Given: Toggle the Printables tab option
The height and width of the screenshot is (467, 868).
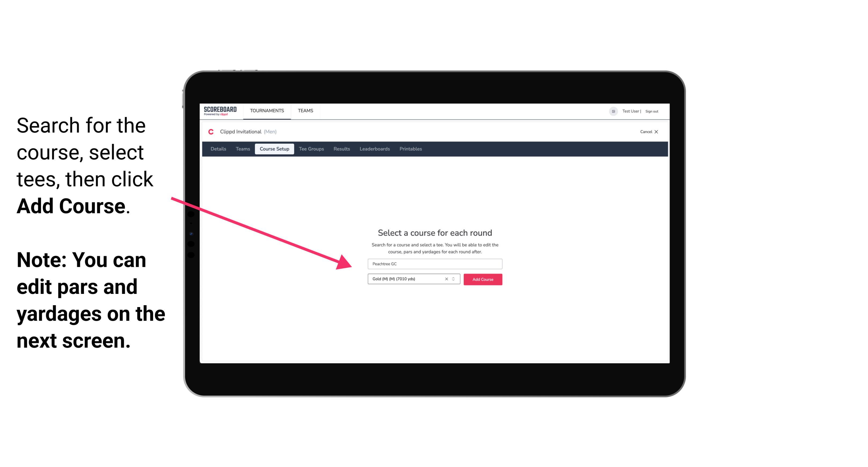Looking at the screenshot, I should (x=411, y=149).
